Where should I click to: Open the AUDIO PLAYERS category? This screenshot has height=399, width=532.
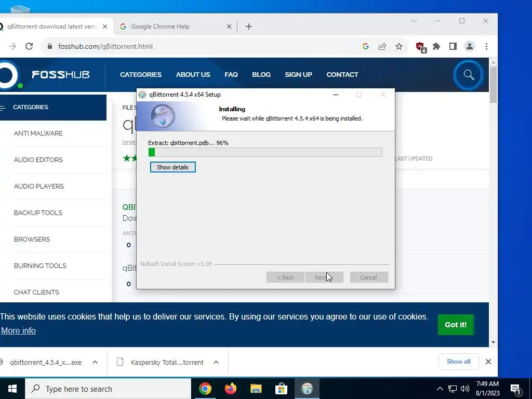point(38,187)
